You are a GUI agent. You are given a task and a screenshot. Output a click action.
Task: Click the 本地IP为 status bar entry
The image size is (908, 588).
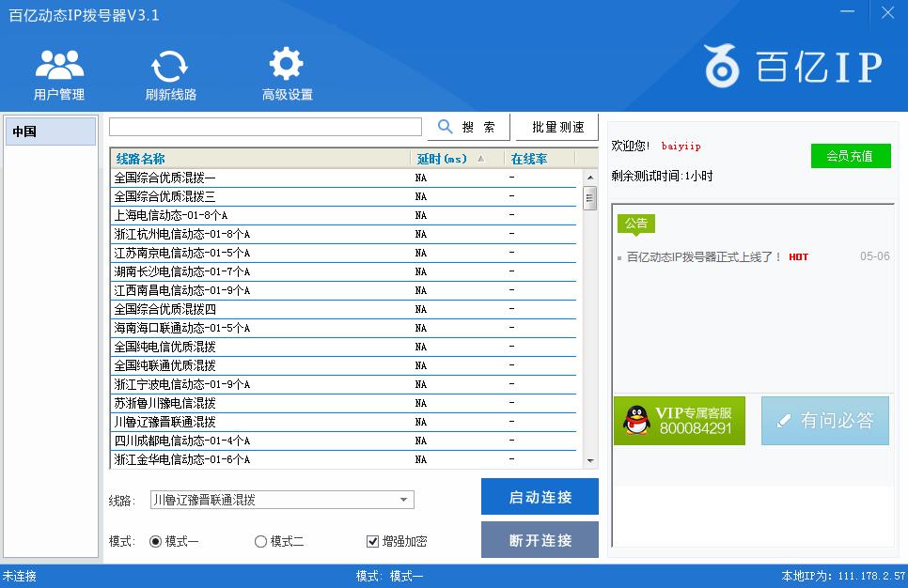click(843, 576)
